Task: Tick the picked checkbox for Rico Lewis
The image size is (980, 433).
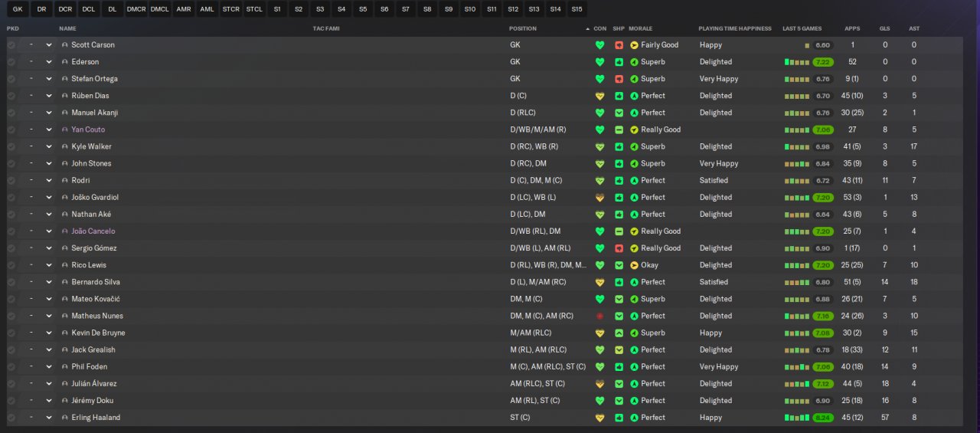Action: 11,265
